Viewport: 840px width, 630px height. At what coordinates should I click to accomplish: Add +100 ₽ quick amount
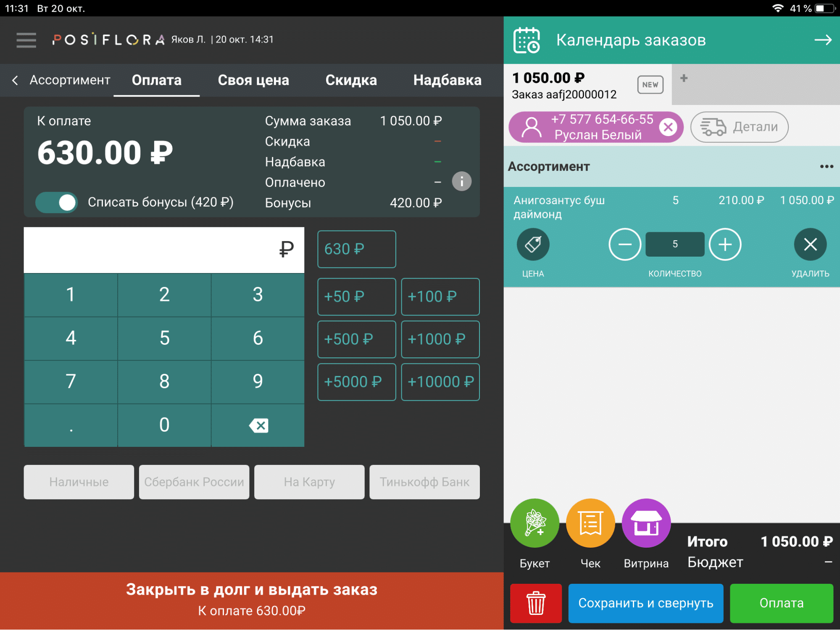click(x=440, y=297)
